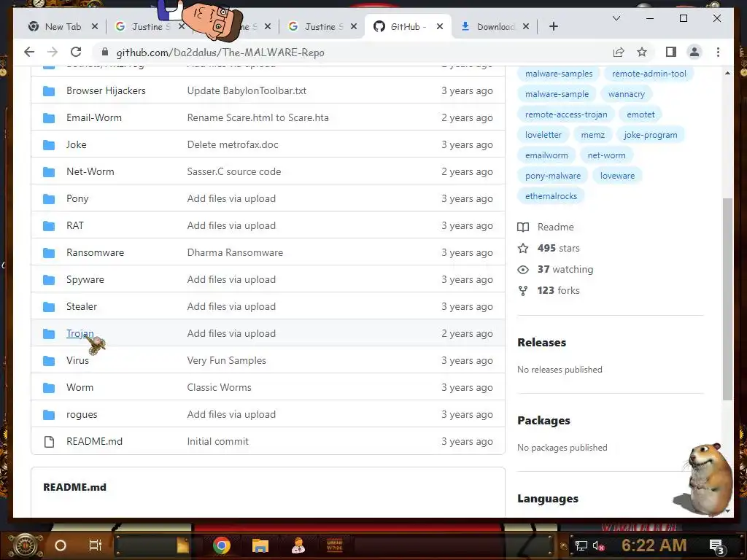Image resolution: width=747 pixels, height=560 pixels.
Task: Open the Email-Worm folder
Action: (94, 117)
